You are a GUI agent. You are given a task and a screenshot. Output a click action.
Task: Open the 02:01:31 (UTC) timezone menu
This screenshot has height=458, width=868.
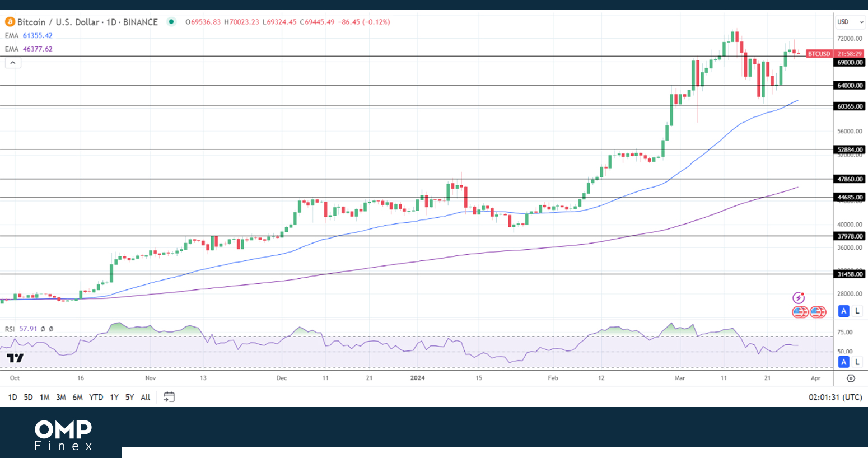coord(835,397)
